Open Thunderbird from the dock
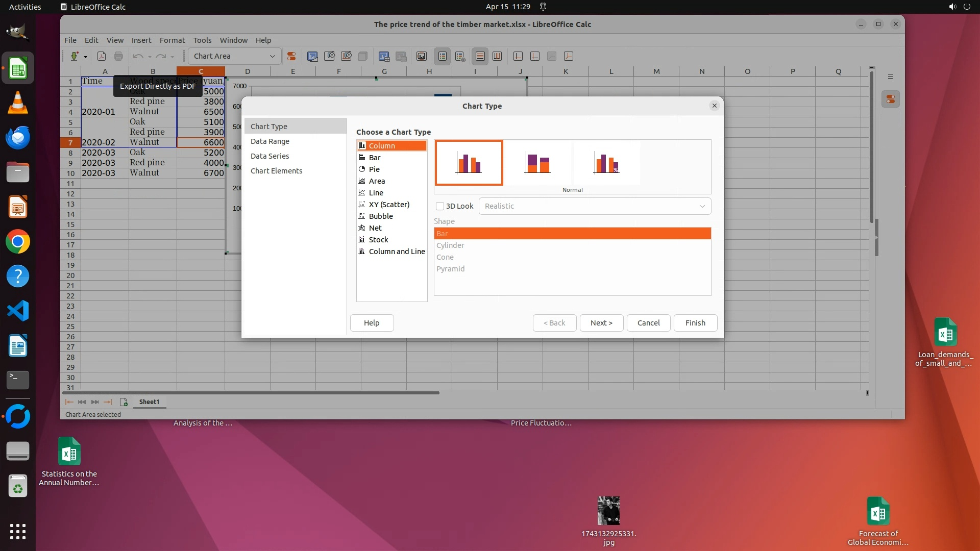Image resolution: width=980 pixels, height=551 pixels. click(x=18, y=138)
